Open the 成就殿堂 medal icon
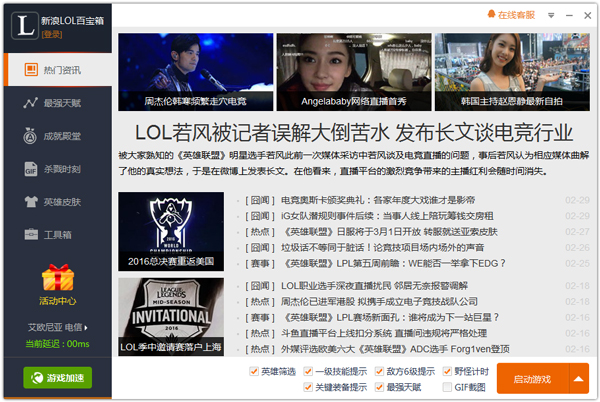600x402 pixels. [30, 135]
